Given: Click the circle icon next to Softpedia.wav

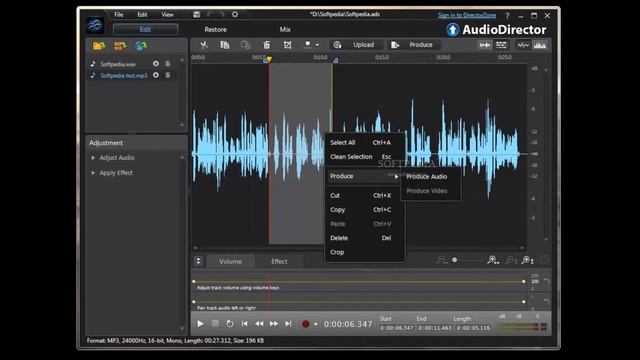Looking at the screenshot, I should point(156,64).
